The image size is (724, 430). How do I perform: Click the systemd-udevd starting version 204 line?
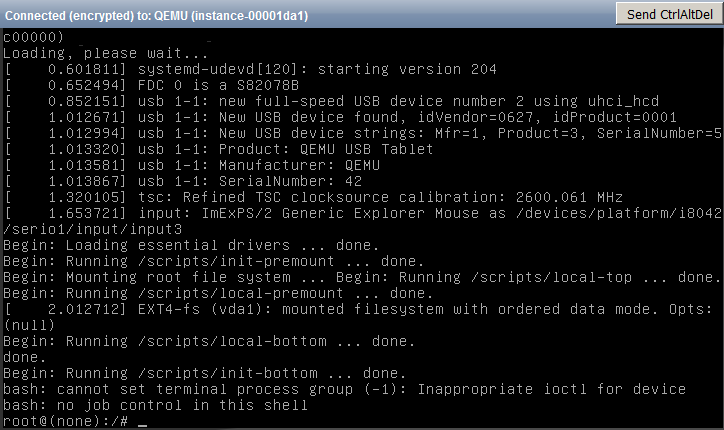click(251, 69)
